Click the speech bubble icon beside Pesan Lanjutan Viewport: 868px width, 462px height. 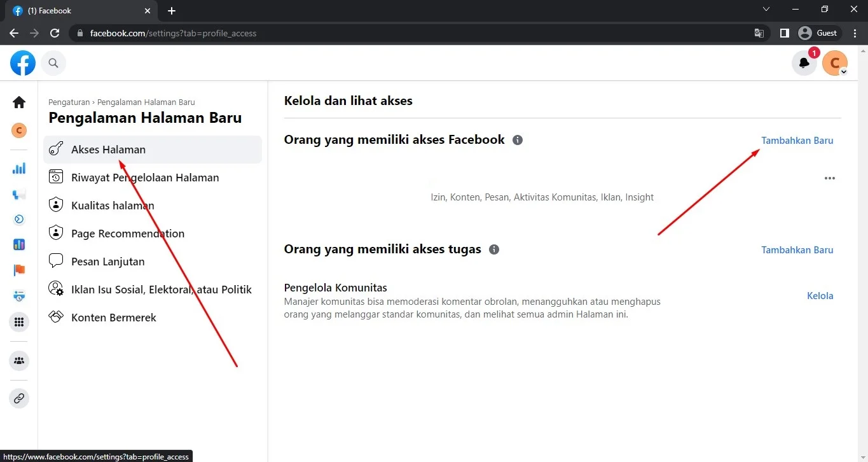click(57, 261)
